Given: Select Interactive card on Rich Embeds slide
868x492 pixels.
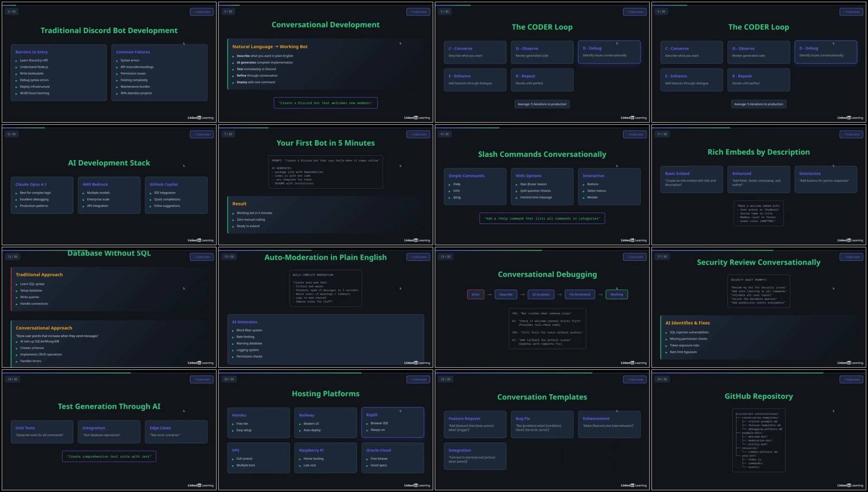Looking at the screenshot, I should tap(826, 179).
